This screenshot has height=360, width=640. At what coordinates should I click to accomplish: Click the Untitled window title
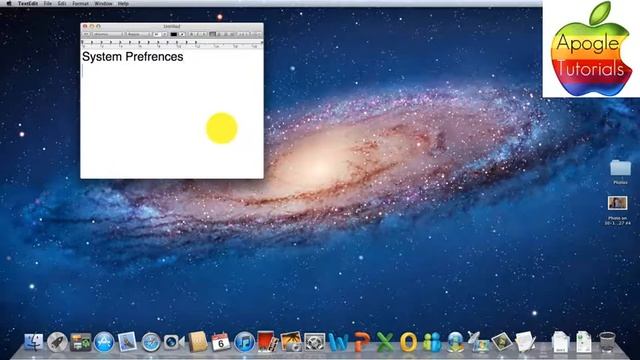(x=171, y=27)
